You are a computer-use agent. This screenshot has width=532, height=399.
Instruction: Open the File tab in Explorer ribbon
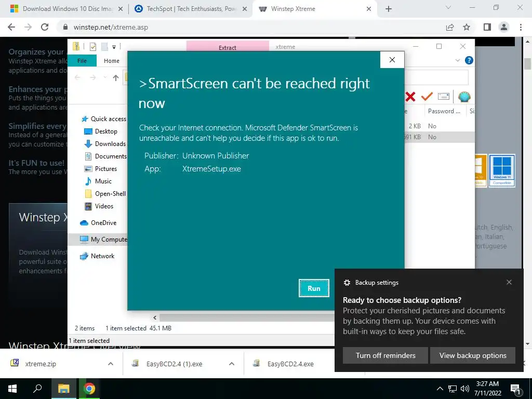[82, 61]
